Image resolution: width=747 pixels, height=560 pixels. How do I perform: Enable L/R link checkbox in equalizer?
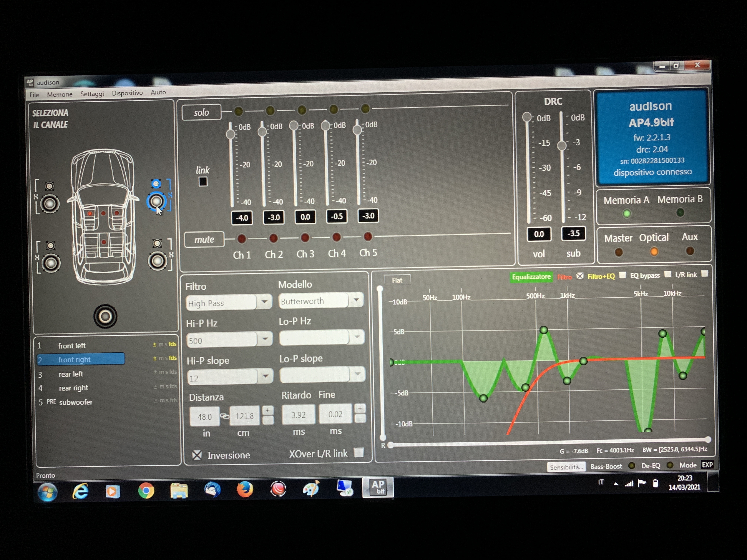[704, 273]
